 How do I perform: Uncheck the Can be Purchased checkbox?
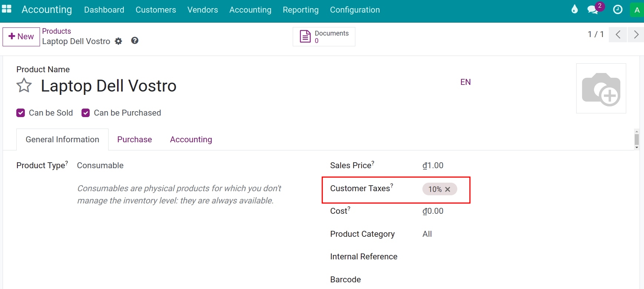click(x=86, y=113)
